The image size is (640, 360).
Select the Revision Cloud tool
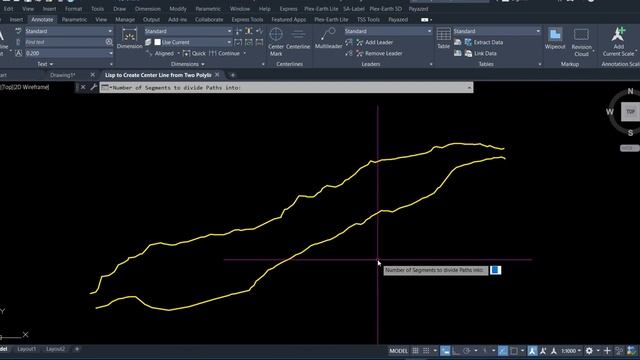(581, 42)
